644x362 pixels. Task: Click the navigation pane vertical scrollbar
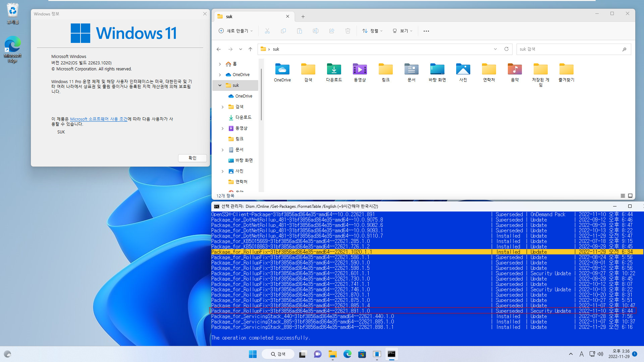[261, 94]
